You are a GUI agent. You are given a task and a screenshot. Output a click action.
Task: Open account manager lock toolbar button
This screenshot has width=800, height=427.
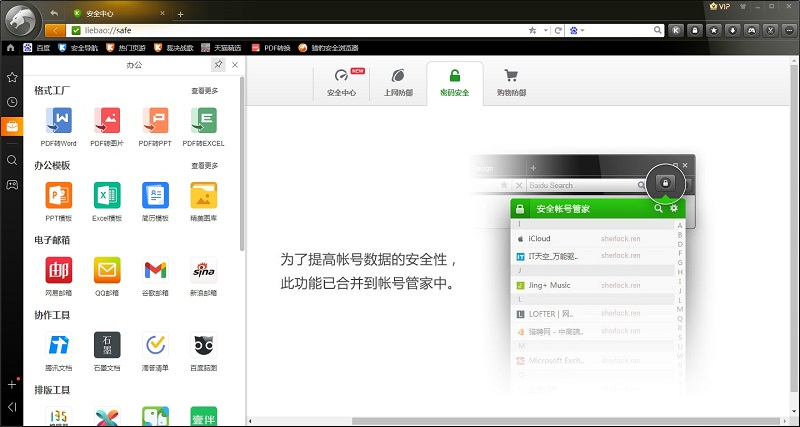click(x=695, y=31)
